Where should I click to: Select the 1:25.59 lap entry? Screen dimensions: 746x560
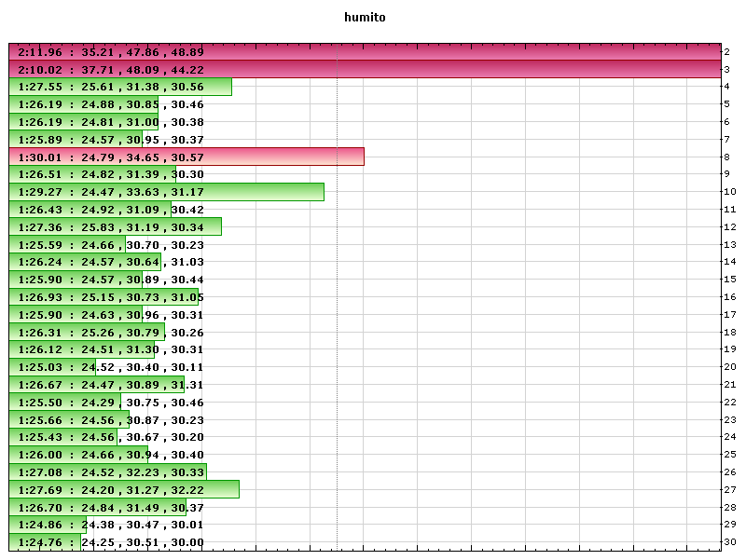pyautogui.click(x=93, y=244)
